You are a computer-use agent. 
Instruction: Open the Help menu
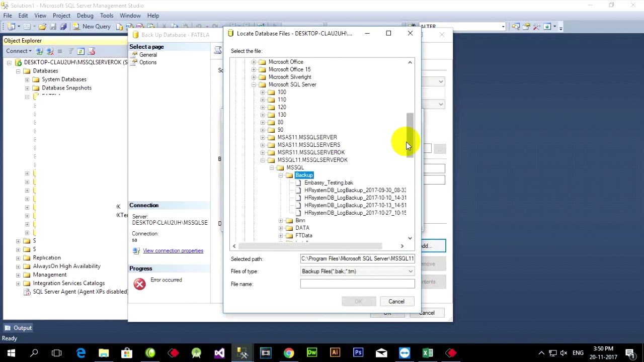click(x=153, y=16)
